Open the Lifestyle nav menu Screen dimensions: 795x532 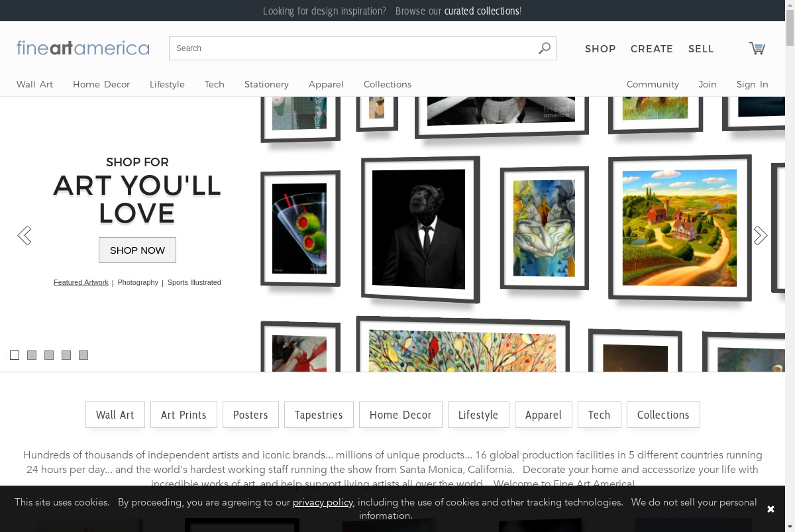167,84
